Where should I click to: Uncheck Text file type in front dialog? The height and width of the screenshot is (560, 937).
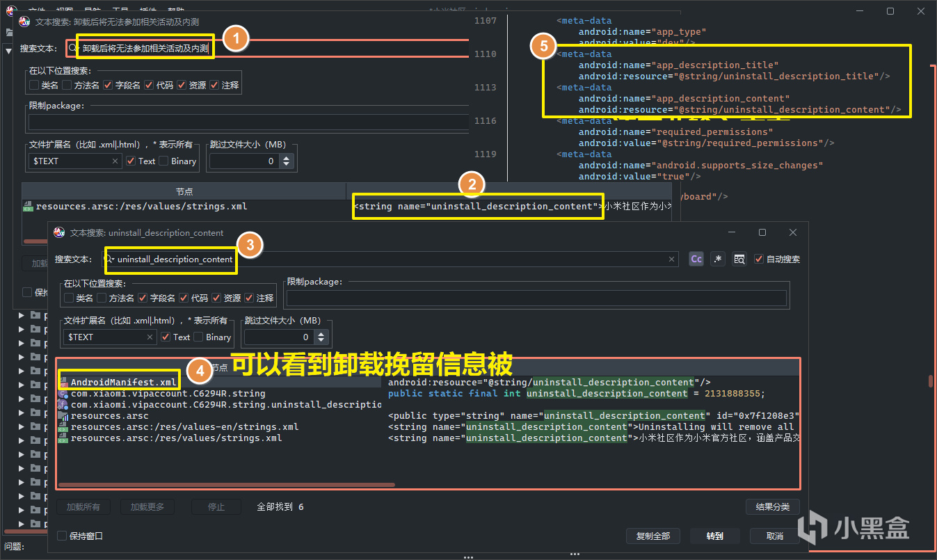coord(166,337)
